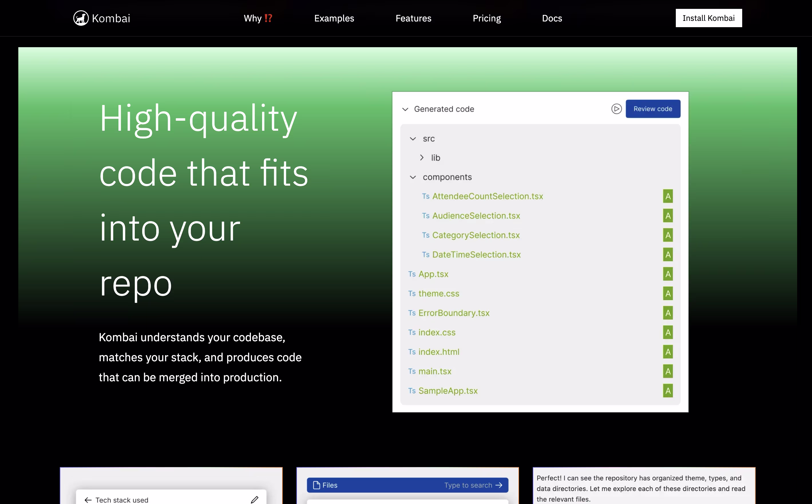This screenshot has height=504, width=812.
Task: Open SampleApp.tsx file
Action: point(448,391)
